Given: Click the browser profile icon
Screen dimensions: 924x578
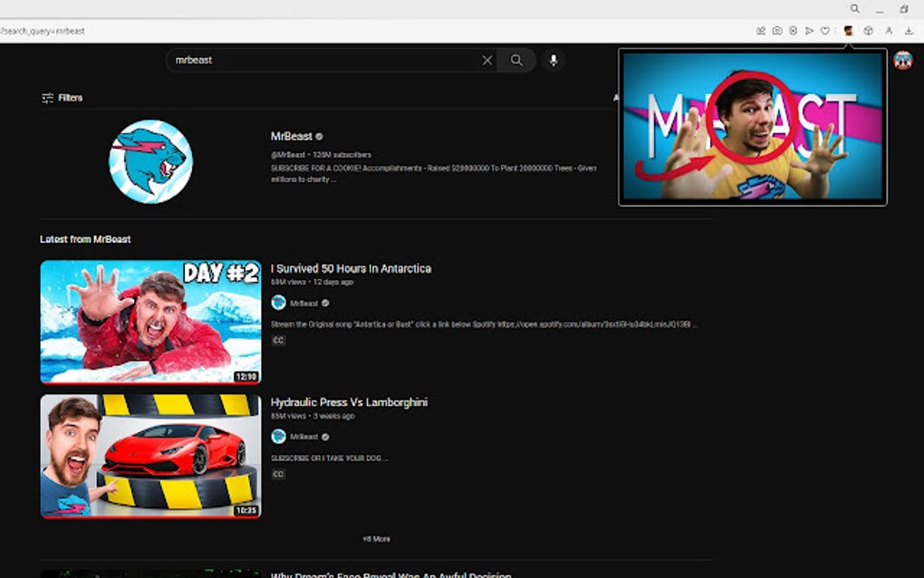Looking at the screenshot, I should click(888, 30).
